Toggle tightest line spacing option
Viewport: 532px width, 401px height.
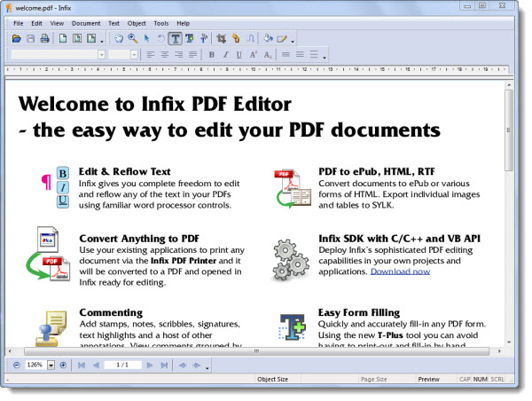pos(286,54)
